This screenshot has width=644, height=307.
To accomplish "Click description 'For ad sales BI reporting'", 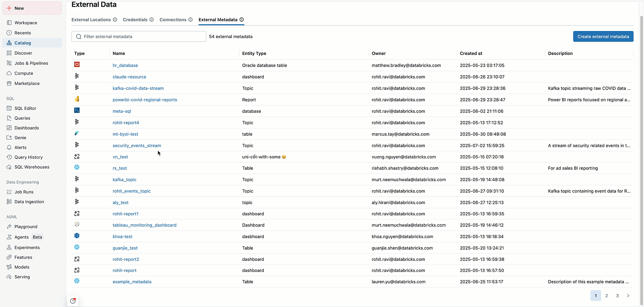I will [573, 168].
